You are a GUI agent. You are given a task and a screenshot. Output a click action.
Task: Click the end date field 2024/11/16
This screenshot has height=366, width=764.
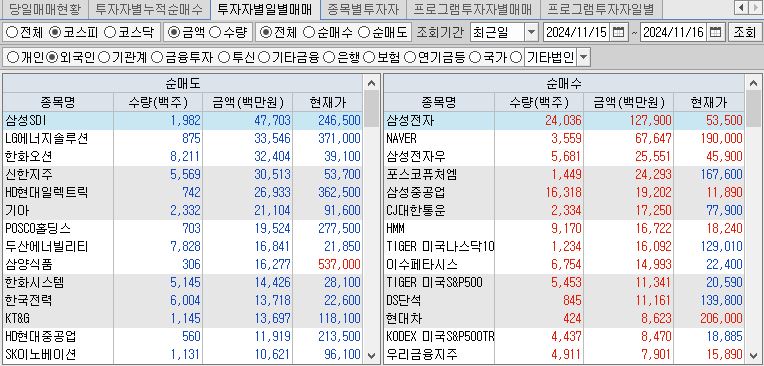[674, 33]
